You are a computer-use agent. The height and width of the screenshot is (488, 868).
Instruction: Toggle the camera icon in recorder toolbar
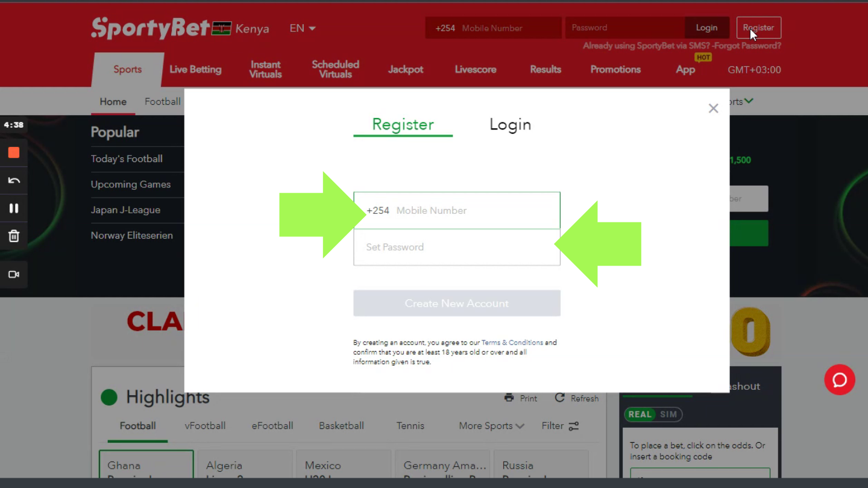pos(14,275)
